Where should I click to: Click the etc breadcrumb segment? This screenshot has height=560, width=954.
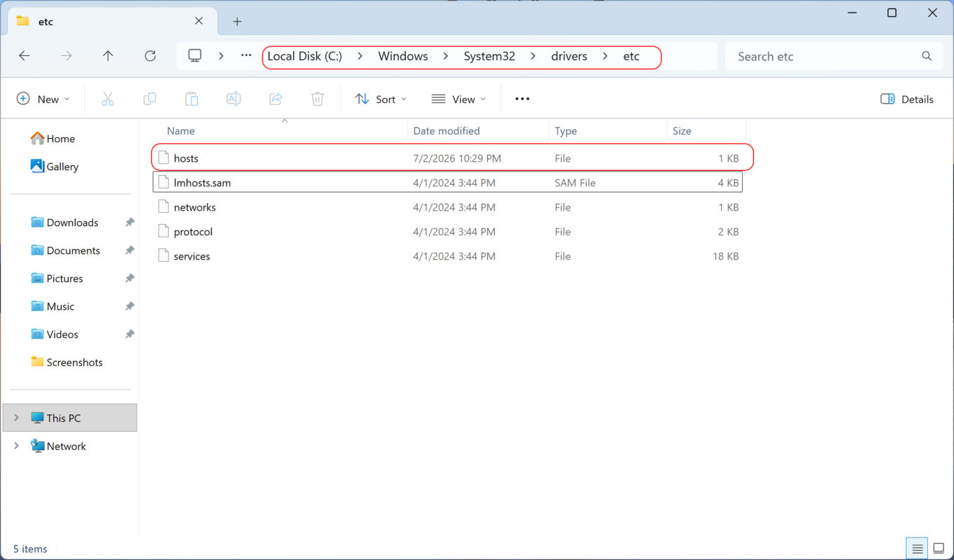[631, 56]
